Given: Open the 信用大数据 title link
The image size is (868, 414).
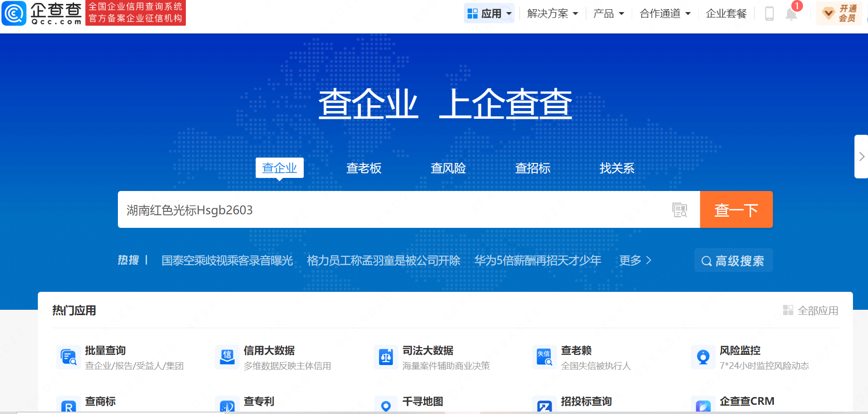Looking at the screenshot, I should tap(269, 350).
